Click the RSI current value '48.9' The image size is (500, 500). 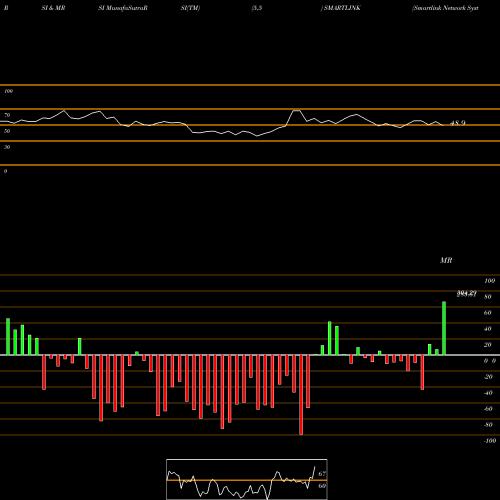point(458,123)
